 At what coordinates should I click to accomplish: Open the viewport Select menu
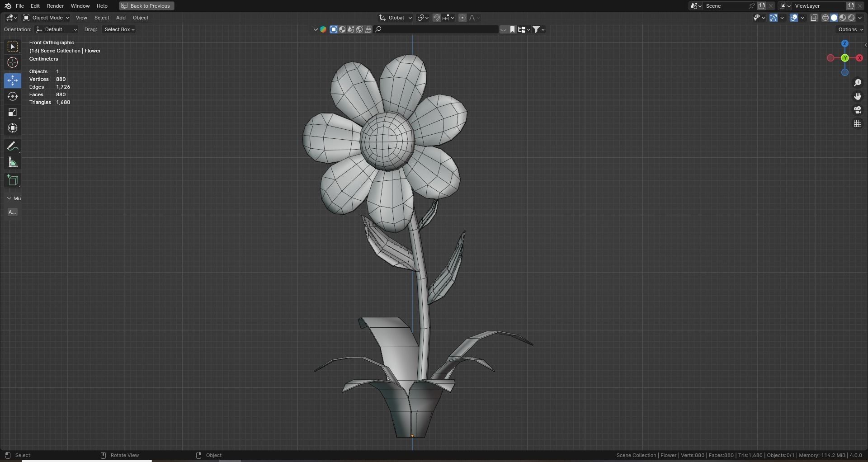pos(102,18)
